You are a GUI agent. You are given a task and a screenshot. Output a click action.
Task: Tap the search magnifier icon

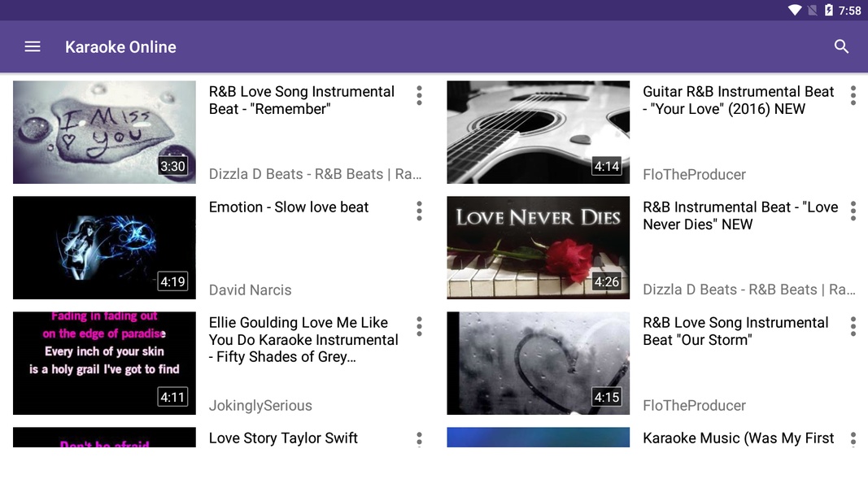pos(841,46)
